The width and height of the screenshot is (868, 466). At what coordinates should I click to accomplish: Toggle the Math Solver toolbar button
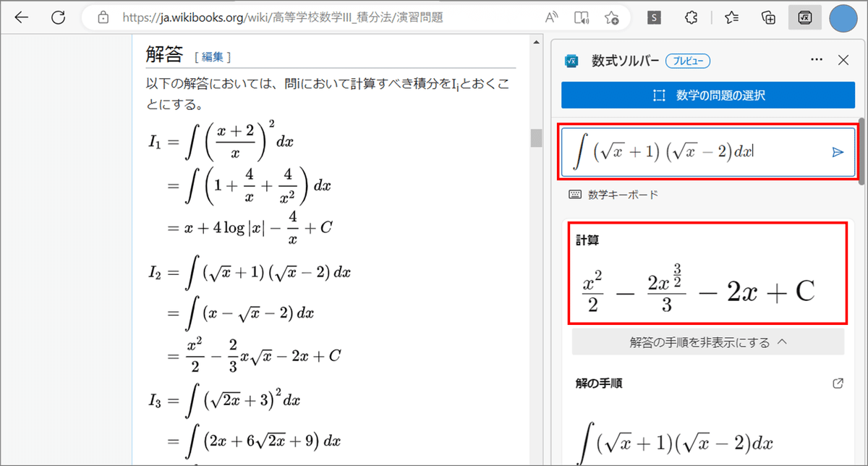point(804,18)
